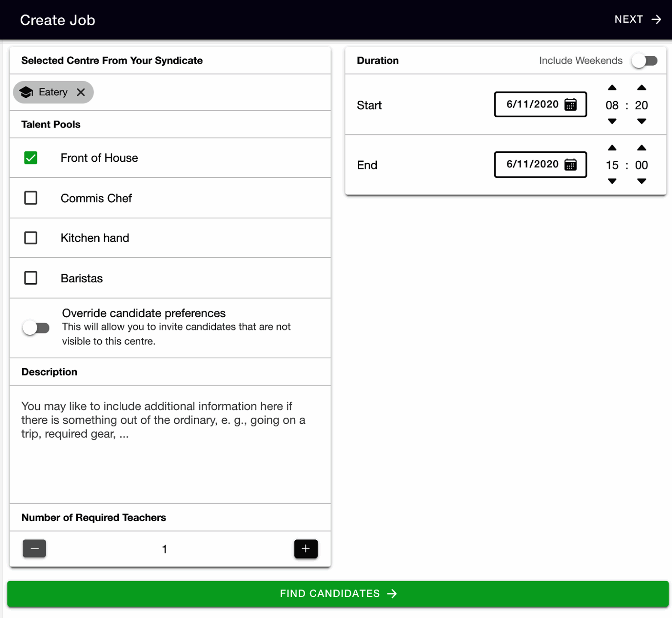Check the Kitchen hand checkbox
This screenshot has height=618, width=672.
pos(30,238)
